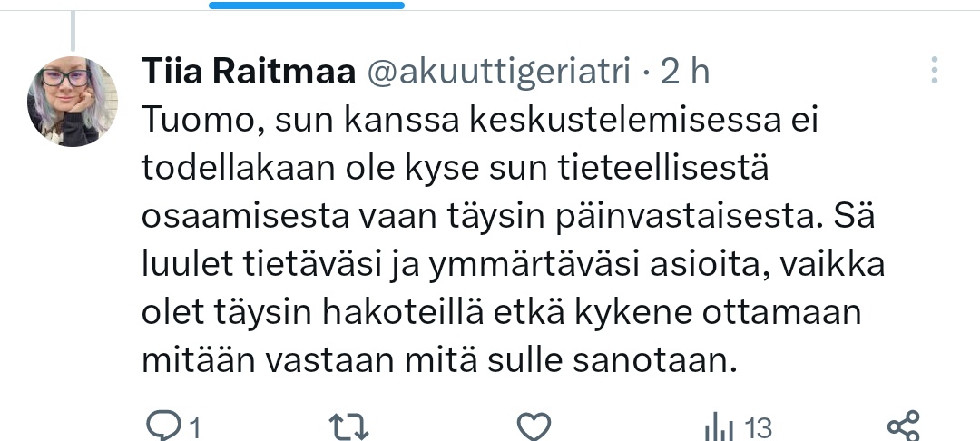
Task: Tap the share icon on the tweet
Action: [902, 425]
